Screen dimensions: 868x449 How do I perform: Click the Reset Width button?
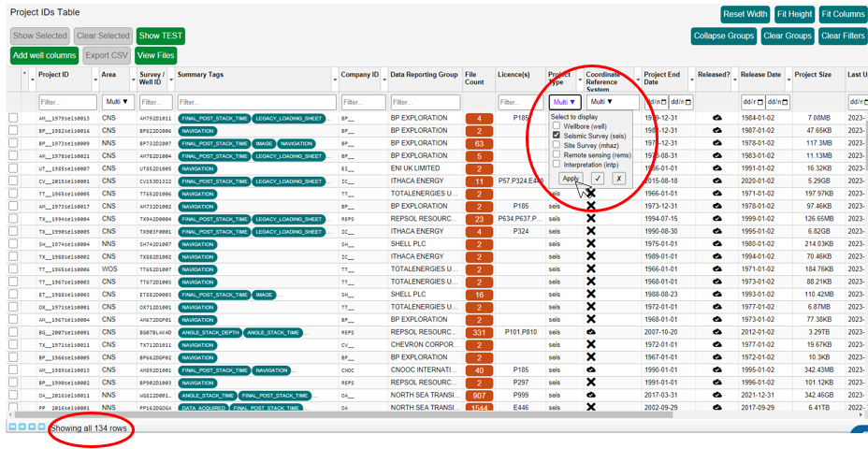pos(745,14)
